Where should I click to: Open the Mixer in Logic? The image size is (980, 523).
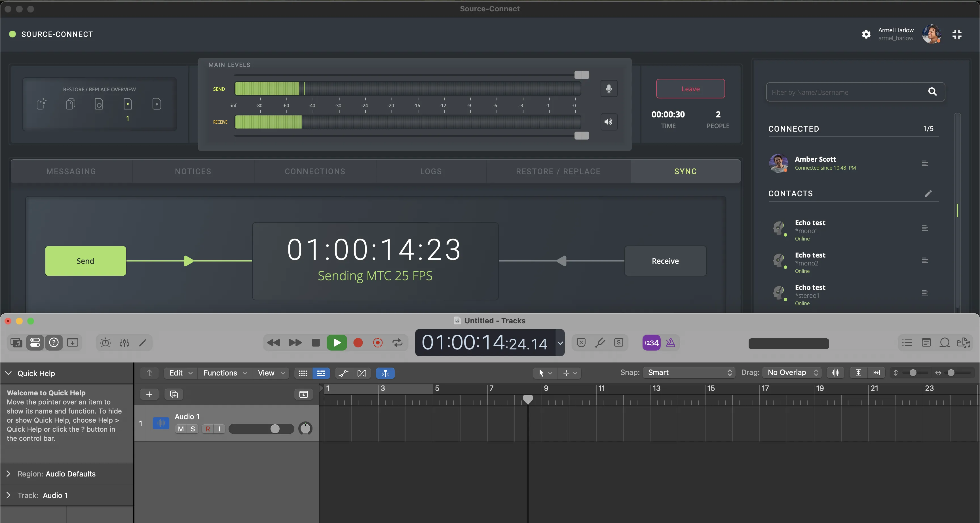(124, 343)
